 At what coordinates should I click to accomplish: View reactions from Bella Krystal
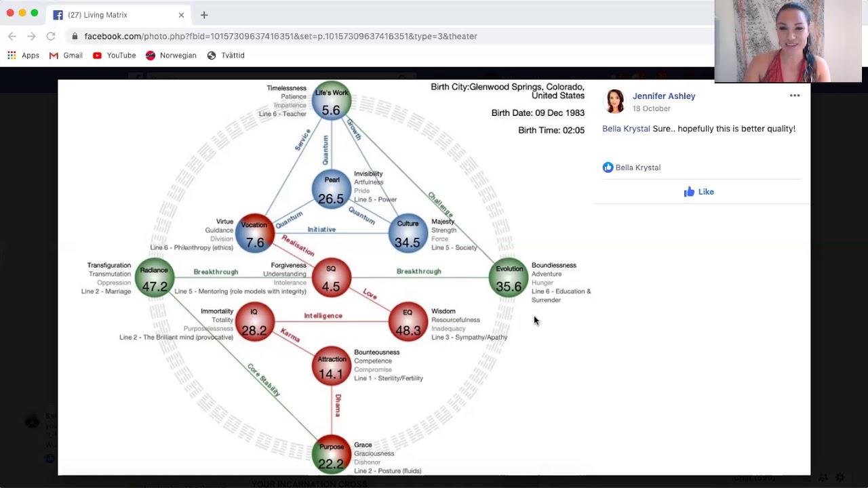pos(631,167)
